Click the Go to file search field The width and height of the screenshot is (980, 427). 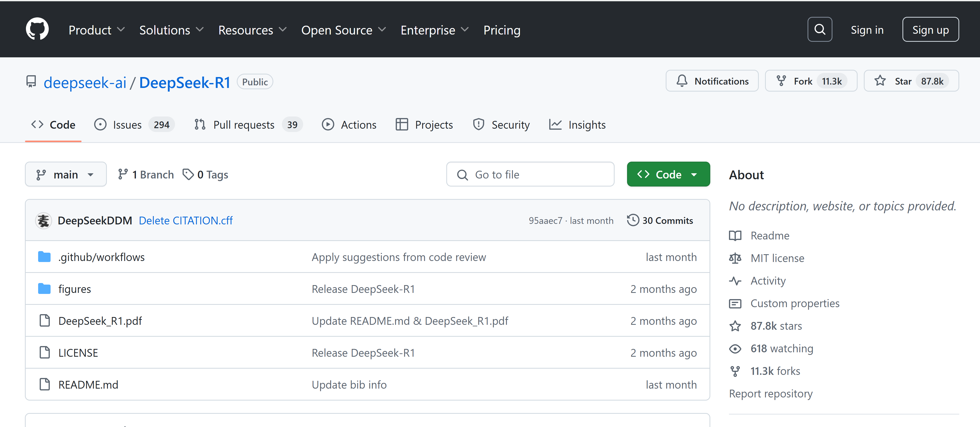click(x=530, y=174)
